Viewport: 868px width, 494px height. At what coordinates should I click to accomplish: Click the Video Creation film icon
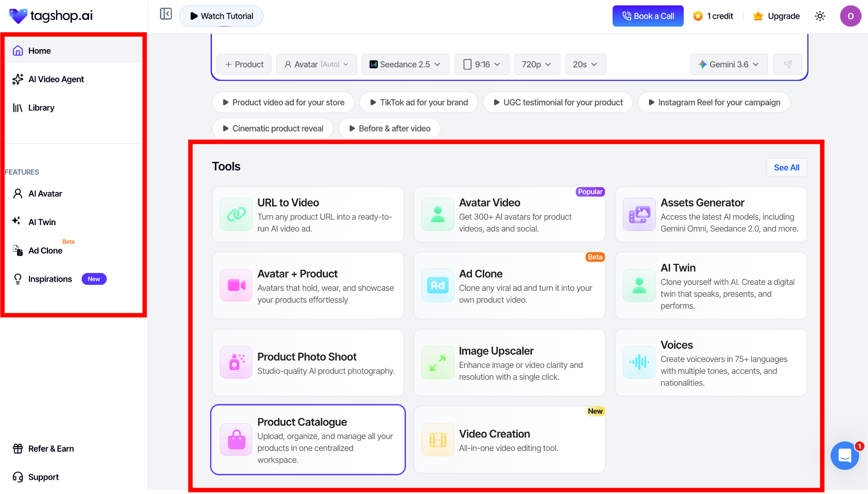(438, 440)
